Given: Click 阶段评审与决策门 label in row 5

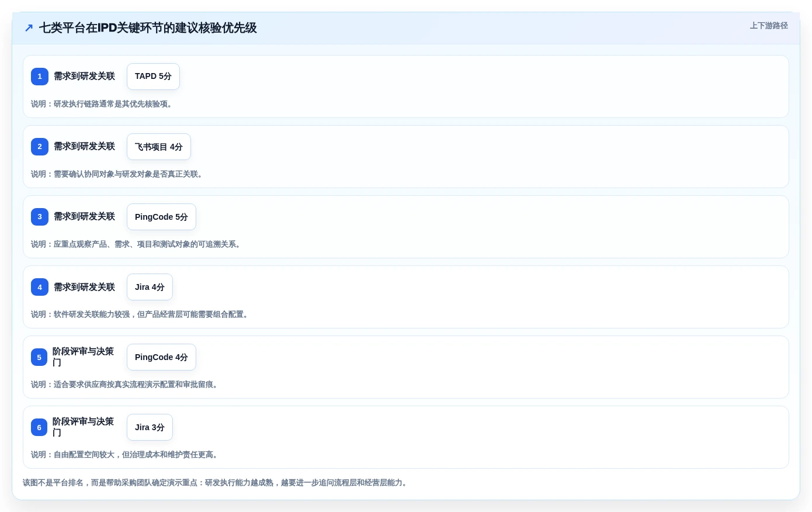Looking at the screenshot, I should pos(84,357).
